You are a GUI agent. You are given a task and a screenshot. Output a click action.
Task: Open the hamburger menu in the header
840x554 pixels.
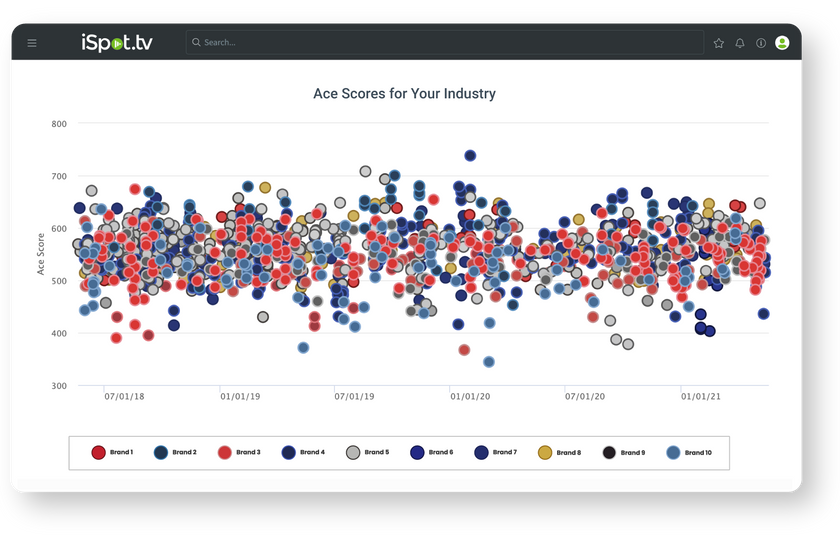[x=32, y=43]
